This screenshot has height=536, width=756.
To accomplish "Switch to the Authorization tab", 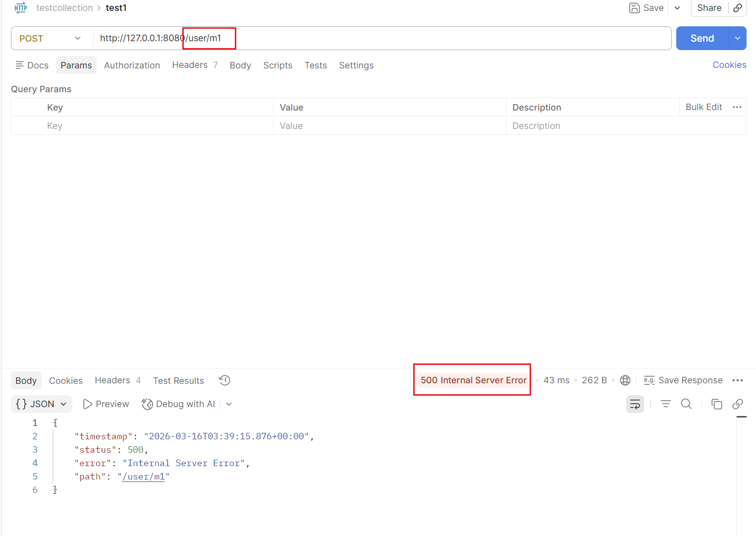I will (x=132, y=65).
